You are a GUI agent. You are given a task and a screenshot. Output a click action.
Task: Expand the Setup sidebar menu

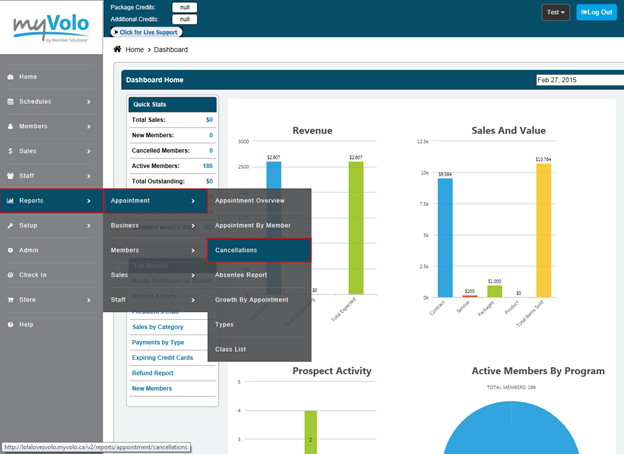click(51, 225)
